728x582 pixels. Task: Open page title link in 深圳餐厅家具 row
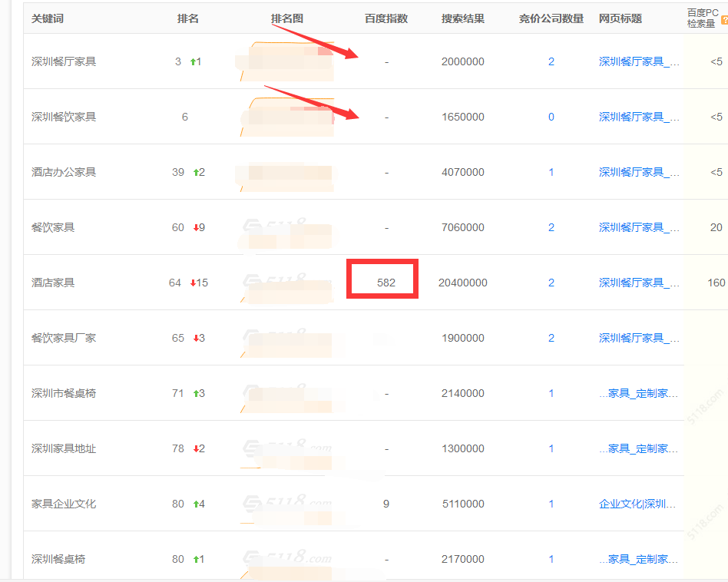[639, 61]
